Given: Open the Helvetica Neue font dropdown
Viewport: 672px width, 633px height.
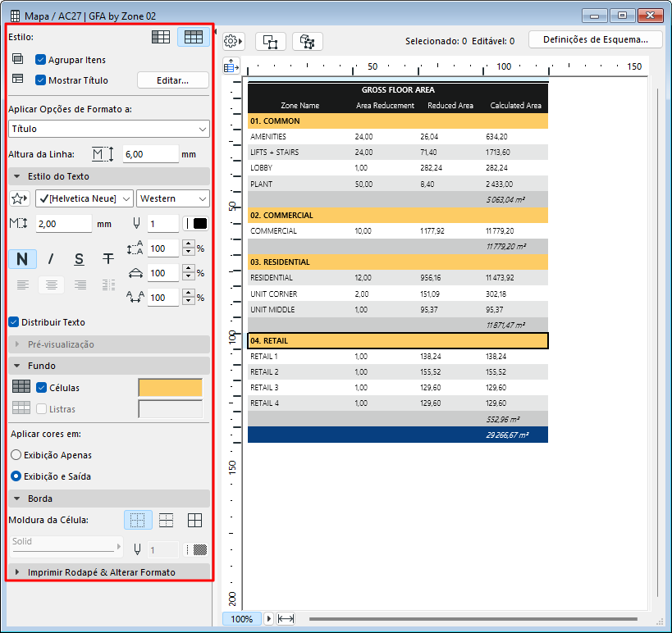Looking at the screenshot, I should [85, 198].
